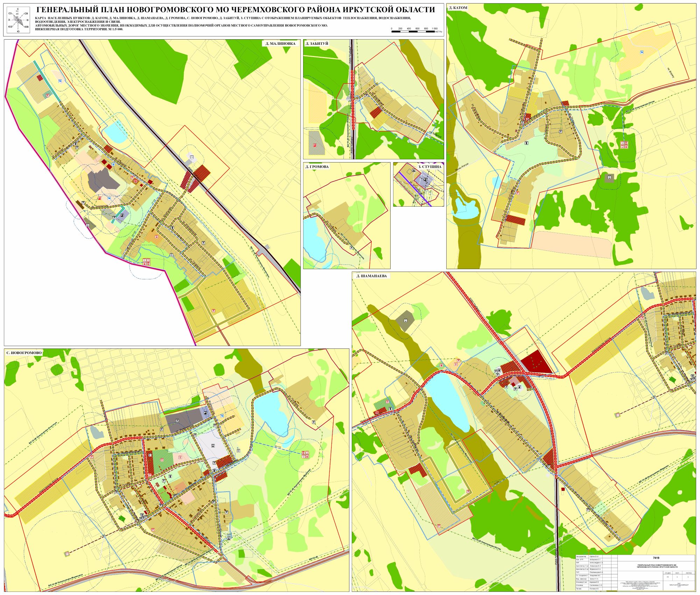Click the wind rose compass diagram
700x595 pixels.
(x=18, y=20)
